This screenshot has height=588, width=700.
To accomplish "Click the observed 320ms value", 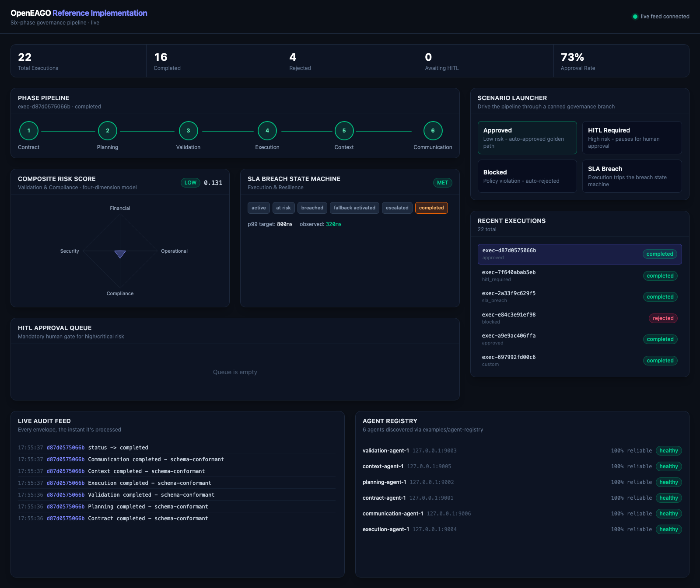I will point(334,224).
